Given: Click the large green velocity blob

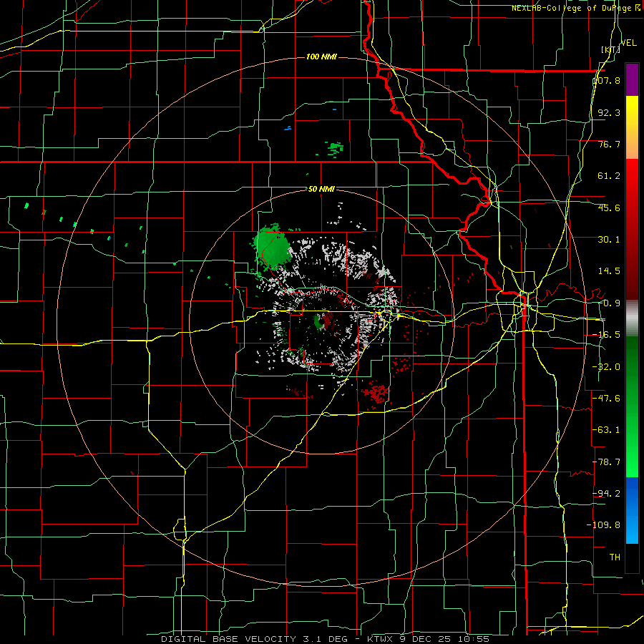Looking at the screenshot, I should [272, 248].
